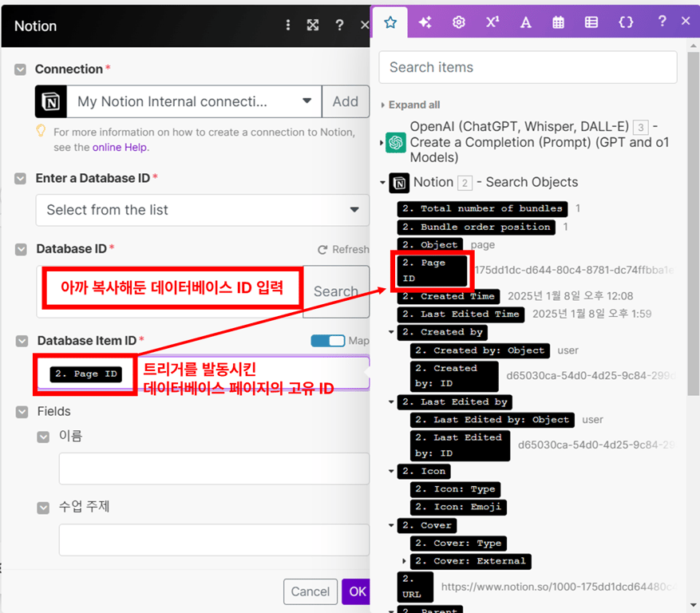Click the mapped Page ID pill in Database Item ID

point(85,374)
